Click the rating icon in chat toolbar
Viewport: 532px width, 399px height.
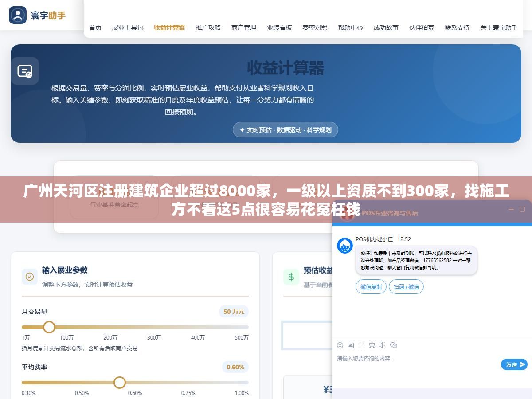(x=372, y=345)
